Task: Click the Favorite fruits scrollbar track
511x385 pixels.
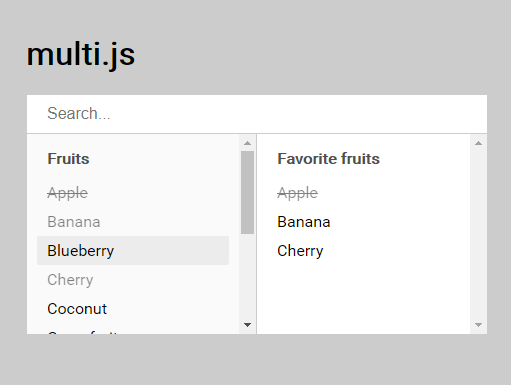Action: point(478,234)
